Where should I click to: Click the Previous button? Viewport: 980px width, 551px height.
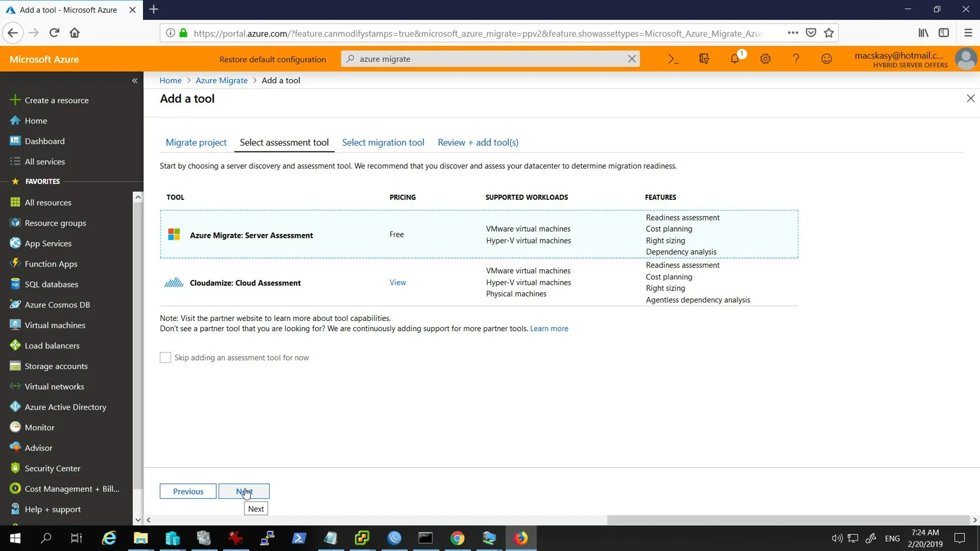(188, 492)
